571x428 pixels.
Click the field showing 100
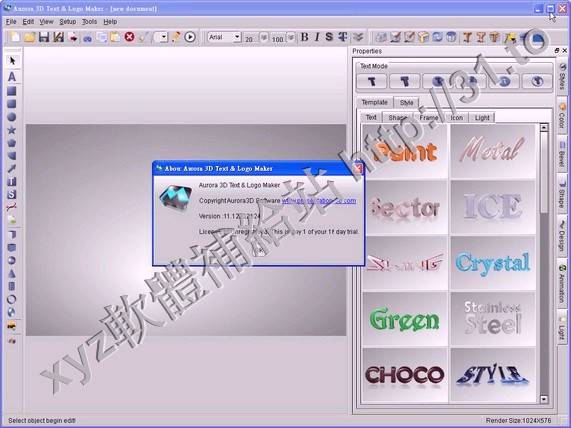(278, 38)
